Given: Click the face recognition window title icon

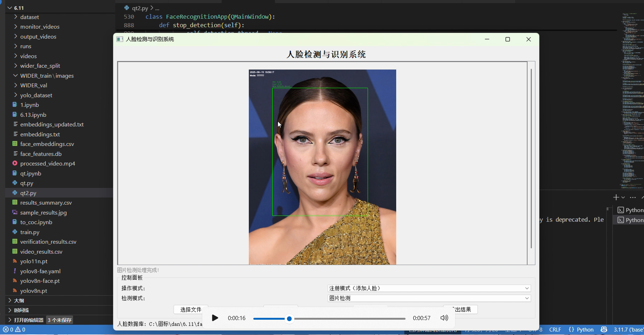Looking at the screenshot, I should [x=120, y=39].
